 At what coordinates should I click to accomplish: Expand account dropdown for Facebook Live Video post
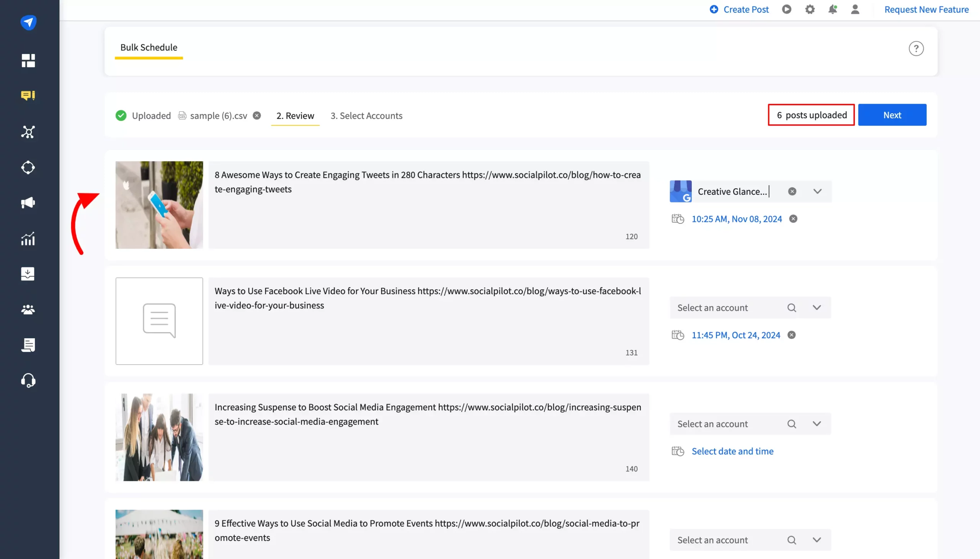click(x=817, y=308)
